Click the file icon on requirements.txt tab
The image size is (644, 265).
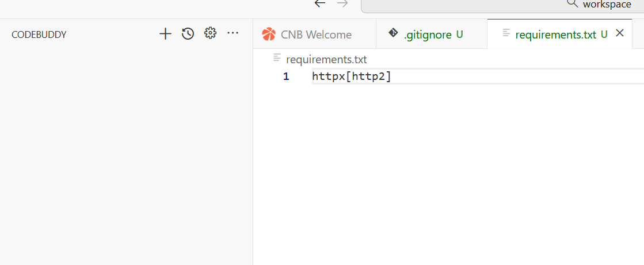(x=506, y=33)
